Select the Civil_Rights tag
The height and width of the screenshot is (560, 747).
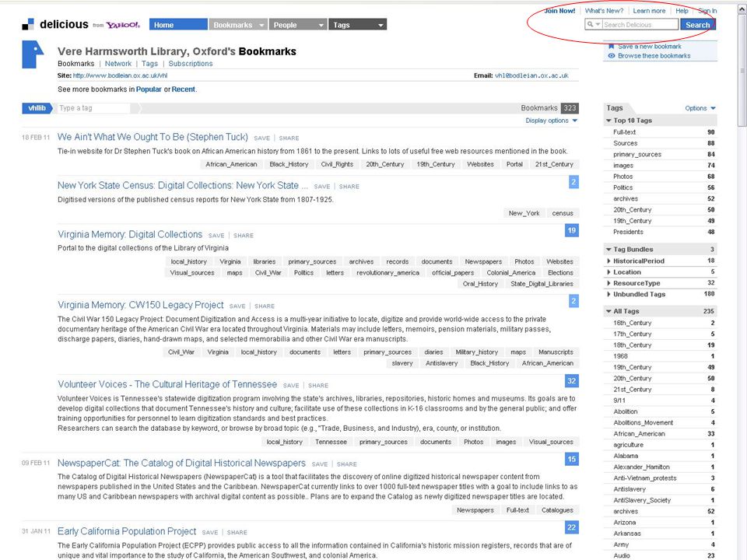tap(337, 164)
